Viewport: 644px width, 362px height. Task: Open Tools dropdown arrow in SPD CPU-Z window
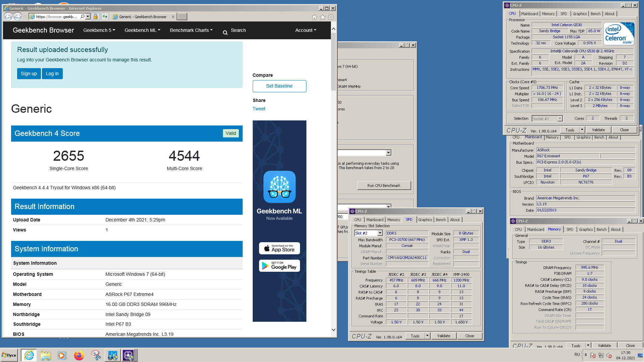click(427, 336)
